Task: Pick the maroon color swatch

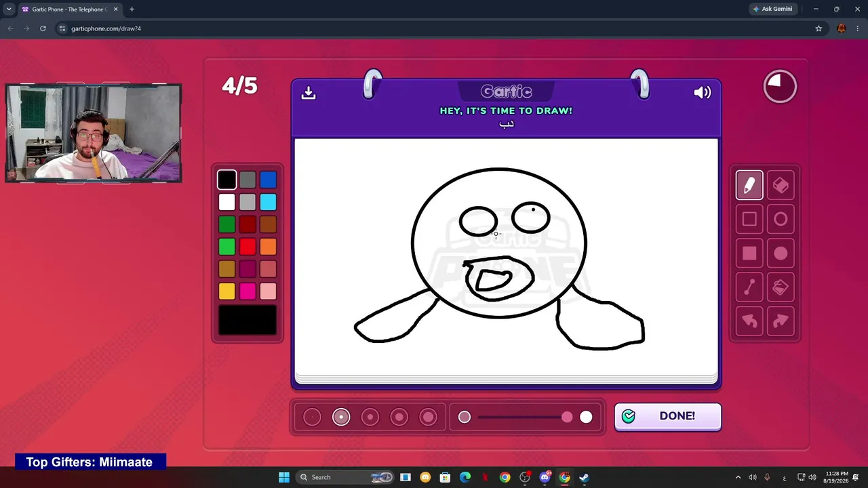Action: [x=248, y=269]
